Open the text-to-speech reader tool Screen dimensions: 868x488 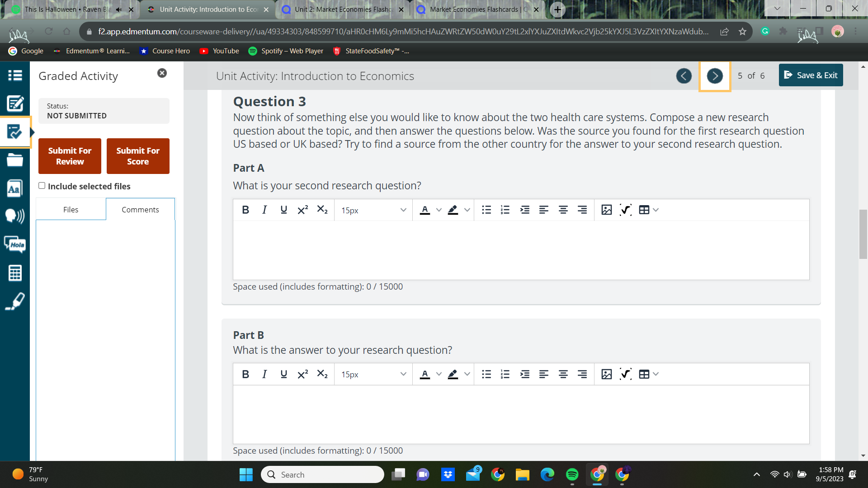(x=15, y=216)
